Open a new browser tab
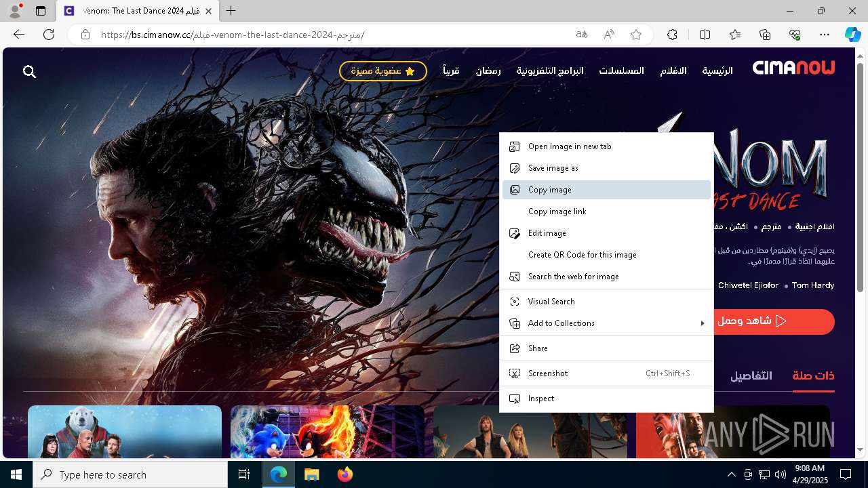Image resolution: width=868 pixels, height=488 pixels. click(231, 11)
